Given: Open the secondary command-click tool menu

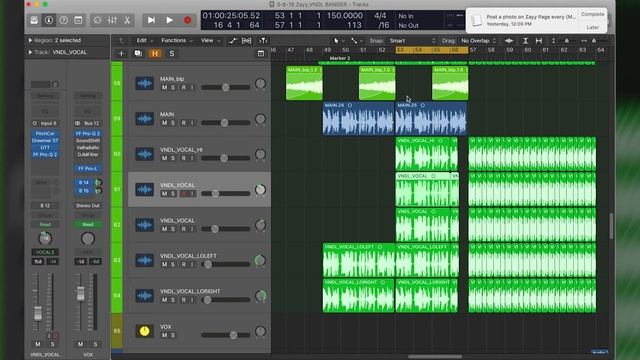Looking at the screenshot, I should click(356, 41).
